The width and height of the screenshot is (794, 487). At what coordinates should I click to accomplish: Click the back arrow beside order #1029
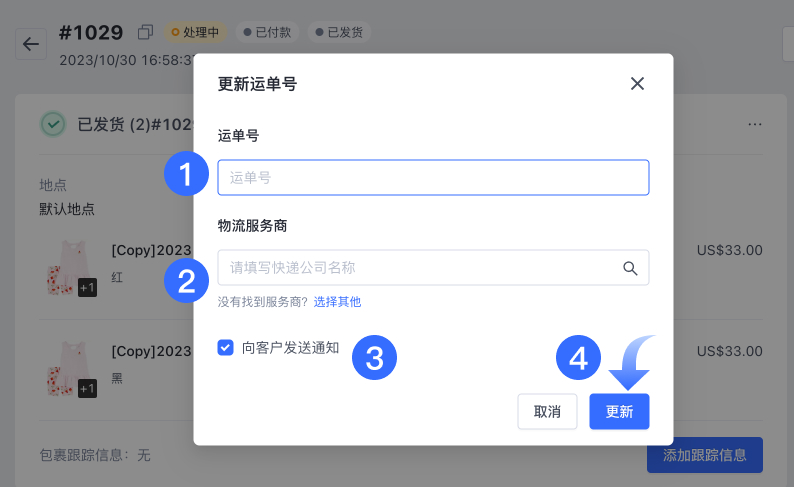31,45
